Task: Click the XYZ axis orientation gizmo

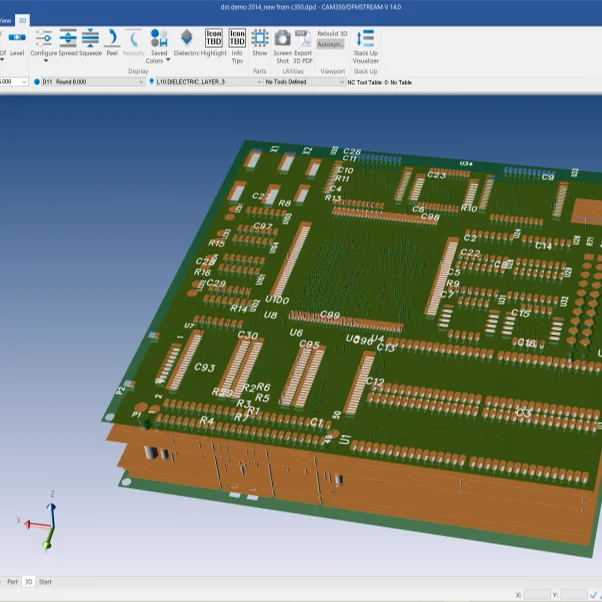Action: [40, 522]
